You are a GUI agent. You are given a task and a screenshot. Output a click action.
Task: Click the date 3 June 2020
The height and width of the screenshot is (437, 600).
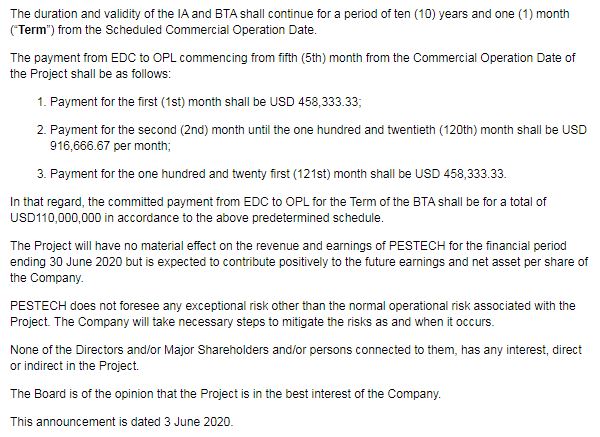pos(197,422)
